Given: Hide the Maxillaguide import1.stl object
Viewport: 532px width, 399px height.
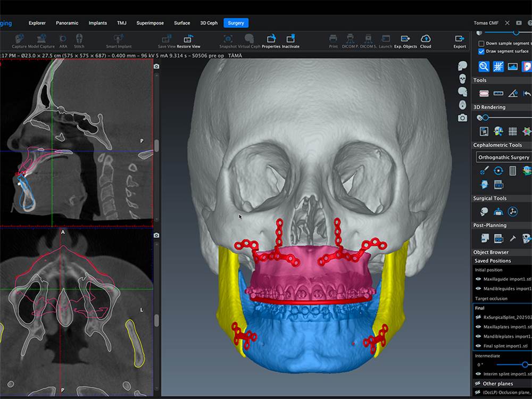Looking at the screenshot, I should pos(478,279).
